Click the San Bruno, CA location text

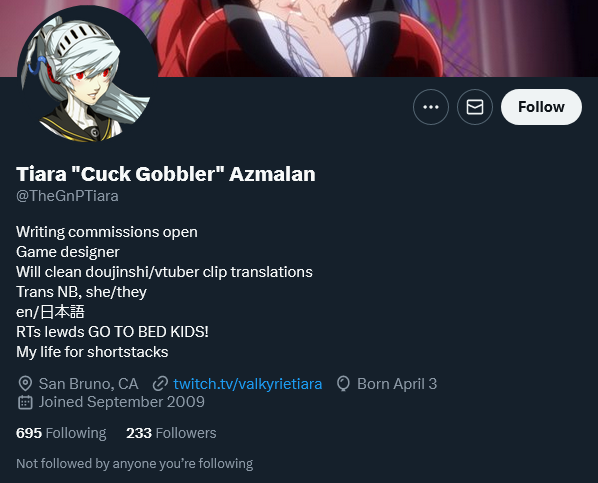88,384
